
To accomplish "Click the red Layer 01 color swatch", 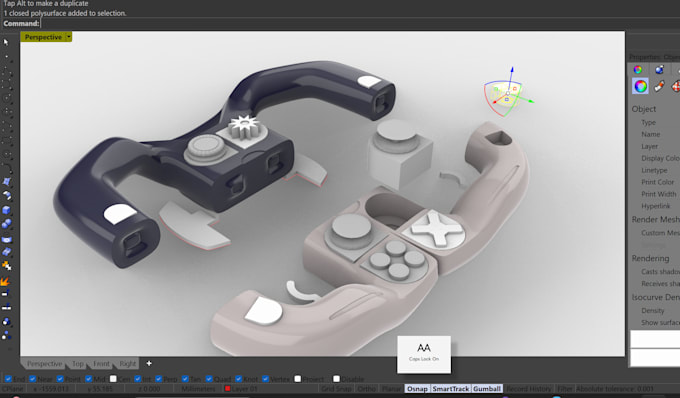I will point(227,389).
